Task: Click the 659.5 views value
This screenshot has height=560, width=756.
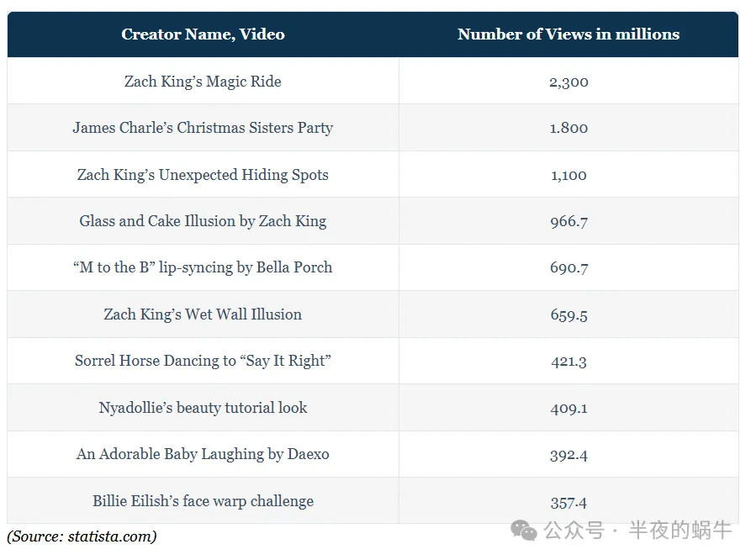Action: 569,315
